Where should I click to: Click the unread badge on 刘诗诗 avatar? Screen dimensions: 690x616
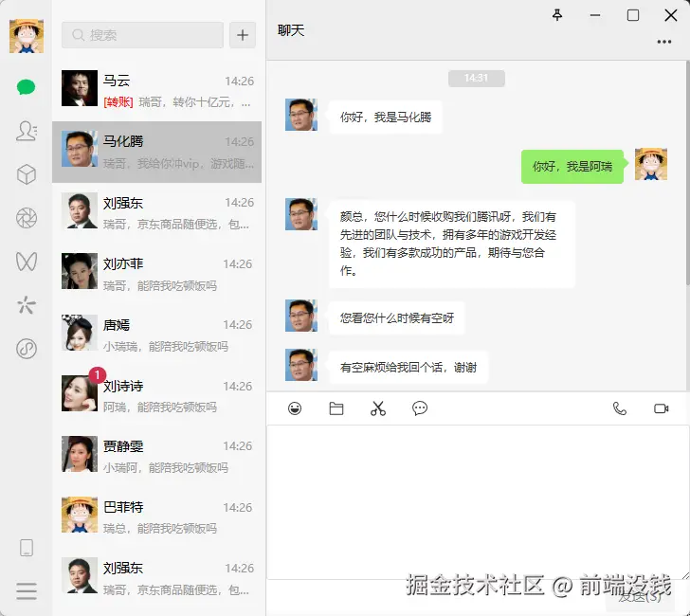point(98,375)
